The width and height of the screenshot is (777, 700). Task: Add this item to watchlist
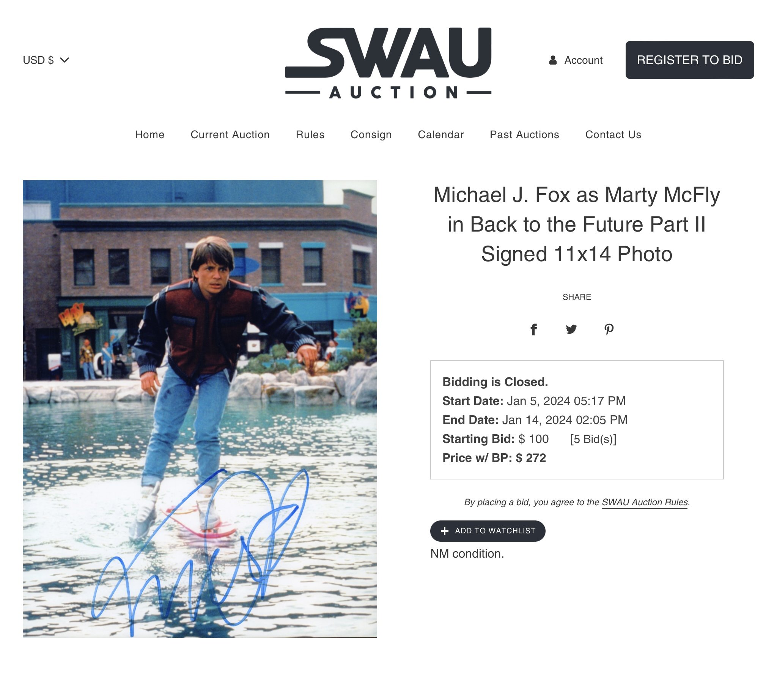tap(488, 531)
